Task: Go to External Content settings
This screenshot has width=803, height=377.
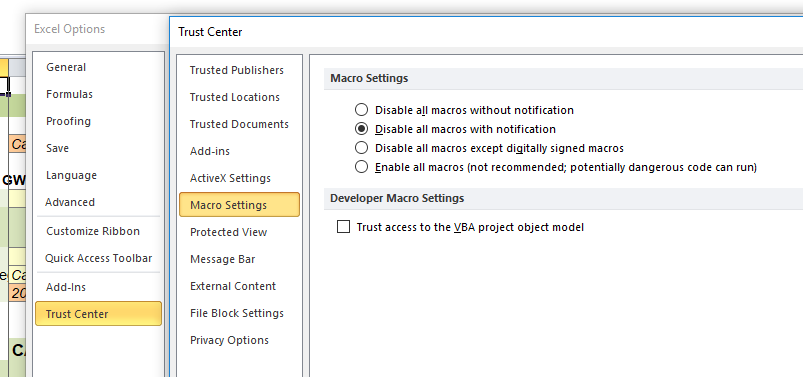Action: click(x=233, y=286)
